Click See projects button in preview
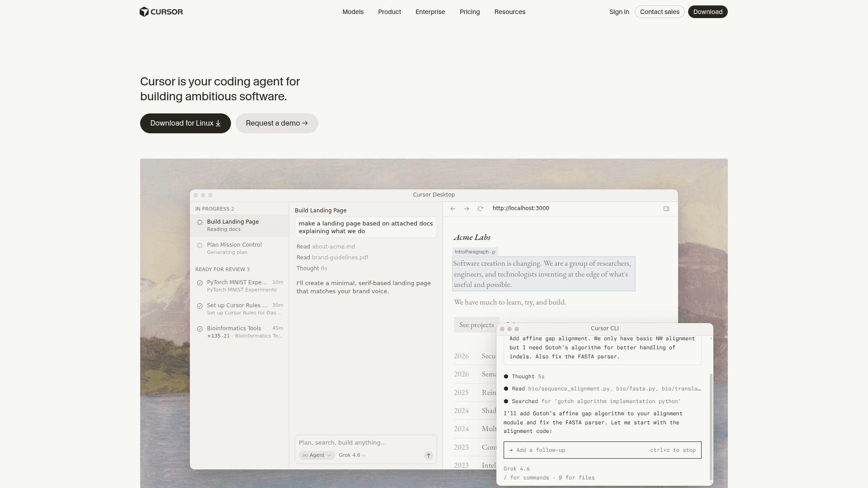Viewport: 868px width, 488px height. coord(476,325)
